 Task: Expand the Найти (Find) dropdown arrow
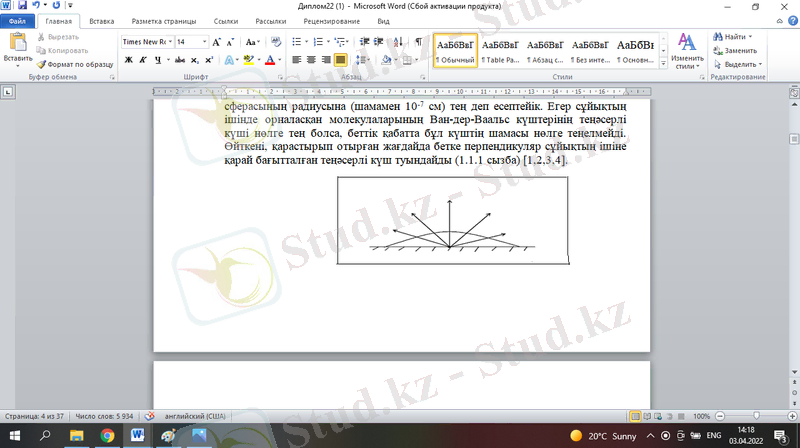point(750,37)
